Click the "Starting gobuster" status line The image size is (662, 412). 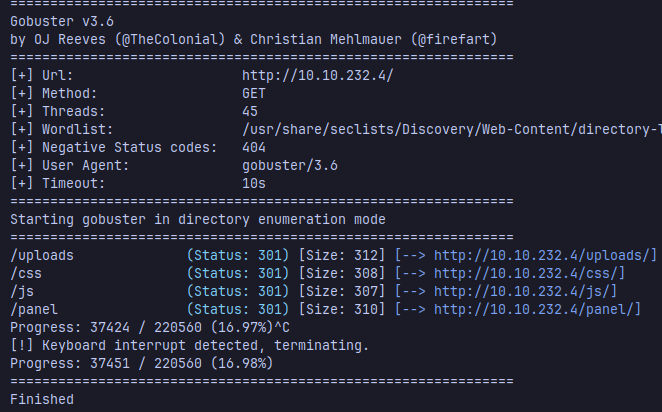pos(197,219)
